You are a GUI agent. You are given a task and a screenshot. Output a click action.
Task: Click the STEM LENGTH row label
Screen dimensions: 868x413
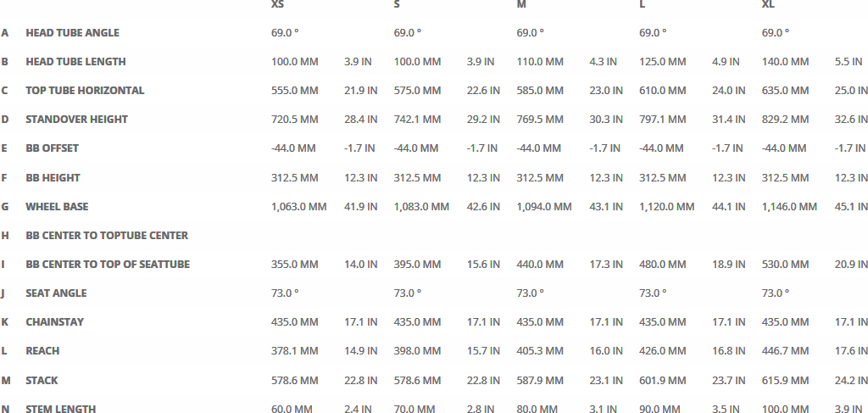tap(60, 410)
